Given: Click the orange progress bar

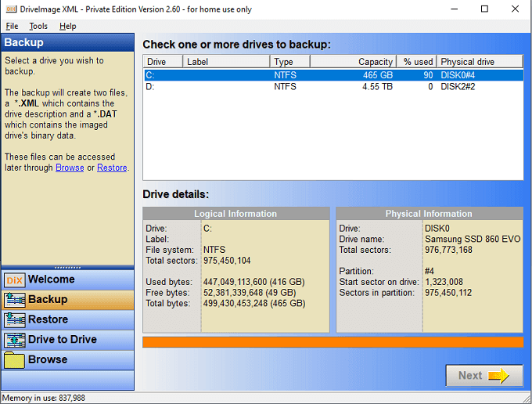Looking at the screenshot, I should (332, 342).
